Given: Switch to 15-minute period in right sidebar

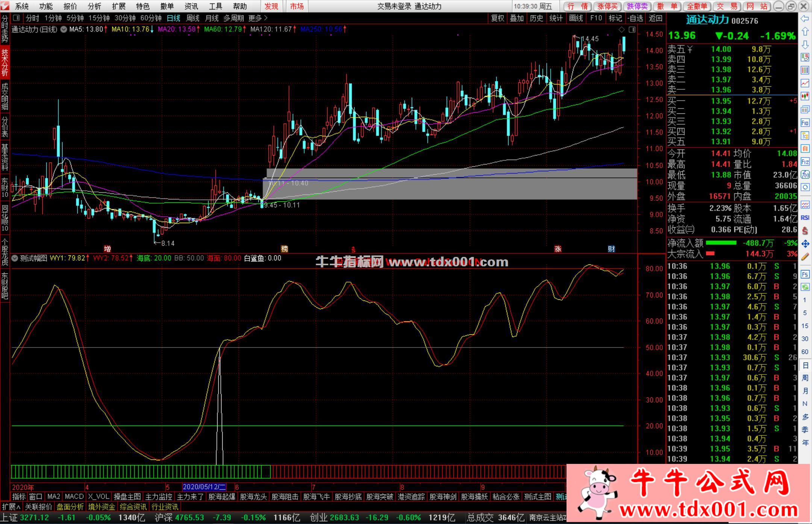Looking at the screenshot, I should pyautogui.click(x=805, y=326).
